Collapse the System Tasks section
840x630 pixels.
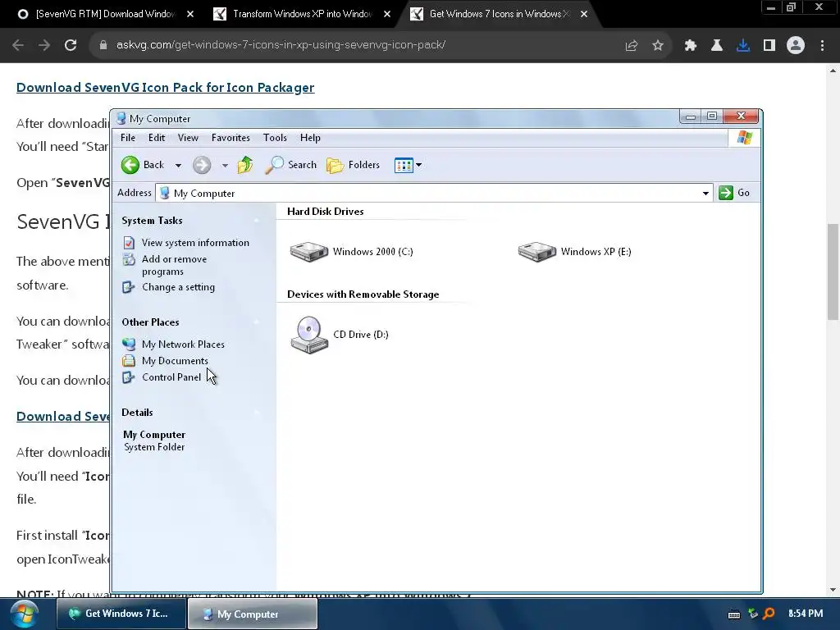pos(257,221)
